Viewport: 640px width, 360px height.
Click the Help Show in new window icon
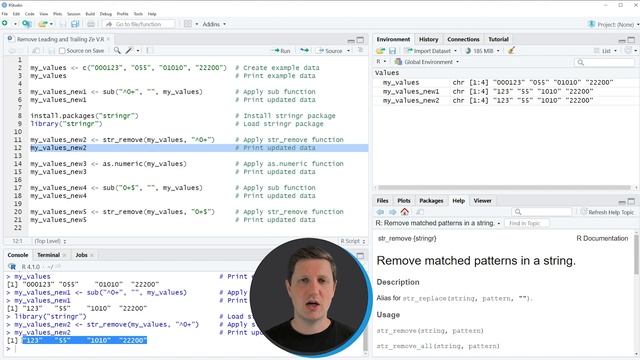coord(420,212)
